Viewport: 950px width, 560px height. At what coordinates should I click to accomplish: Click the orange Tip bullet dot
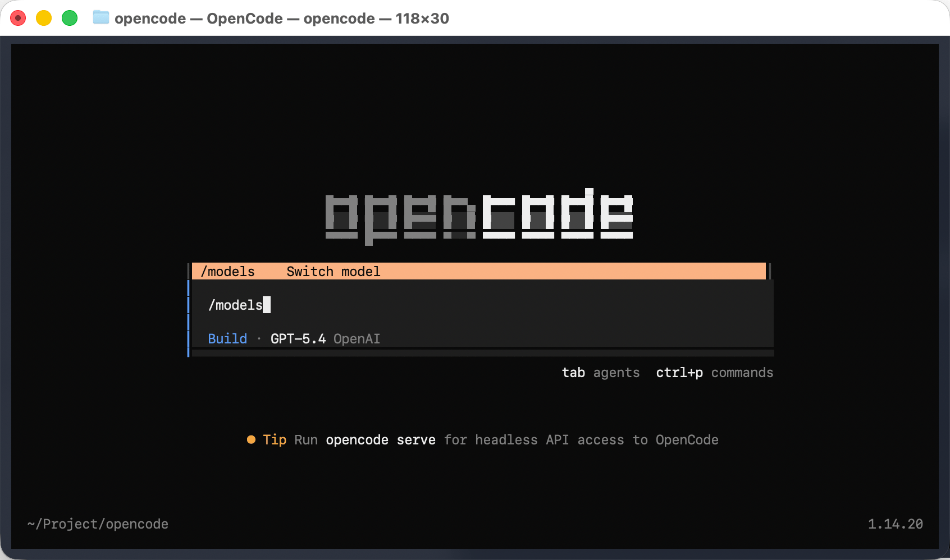[251, 440]
